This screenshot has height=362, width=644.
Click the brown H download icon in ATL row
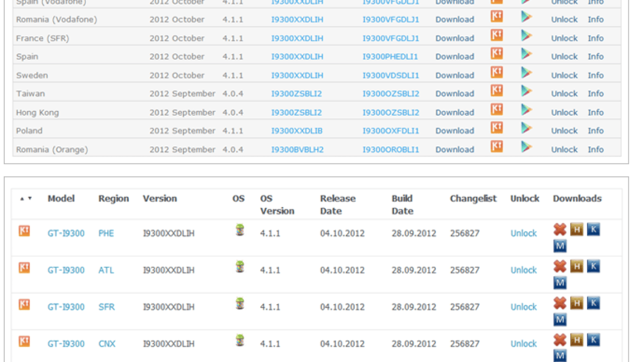tap(576, 267)
